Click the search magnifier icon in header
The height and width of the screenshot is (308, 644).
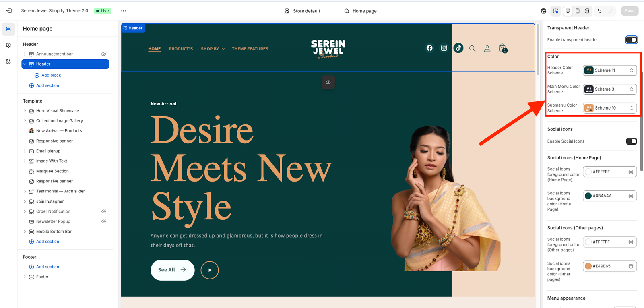473,49
